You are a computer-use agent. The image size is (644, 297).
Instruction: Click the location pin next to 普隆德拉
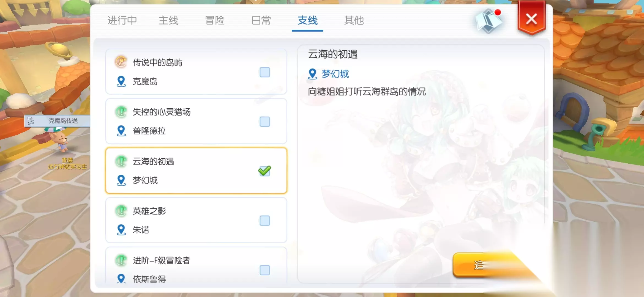(x=121, y=131)
